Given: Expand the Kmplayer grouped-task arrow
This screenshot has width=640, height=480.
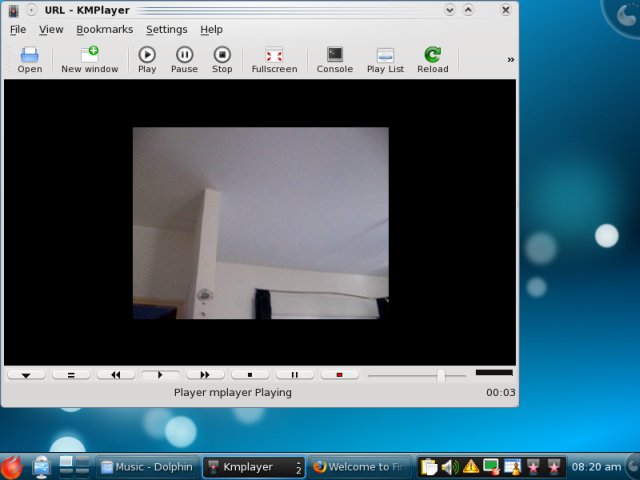Looking at the screenshot, I should (299, 467).
